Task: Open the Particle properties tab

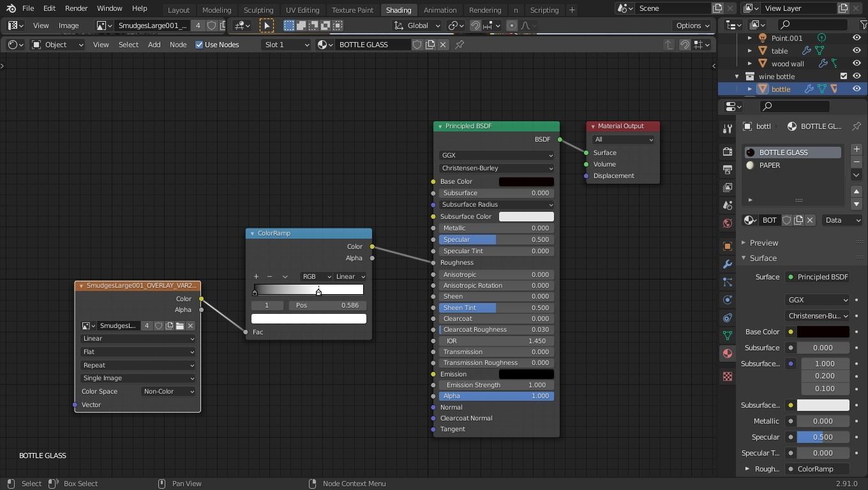Action: tap(727, 282)
